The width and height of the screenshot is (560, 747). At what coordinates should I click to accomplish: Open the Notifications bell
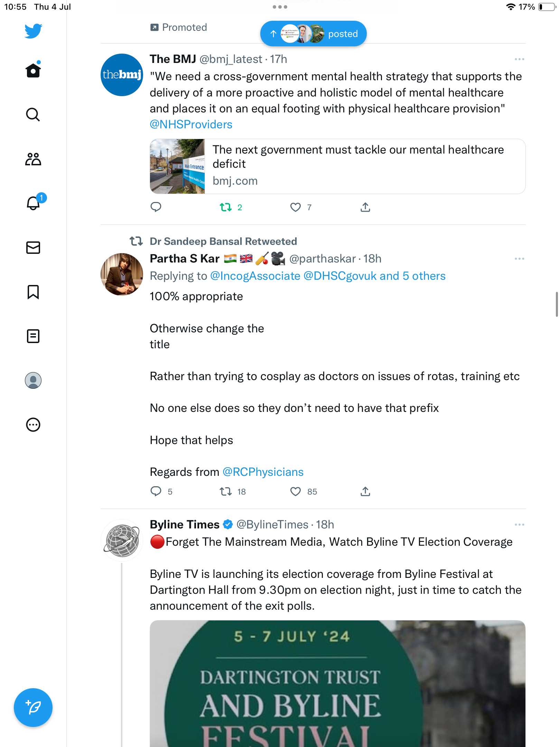coord(33,203)
